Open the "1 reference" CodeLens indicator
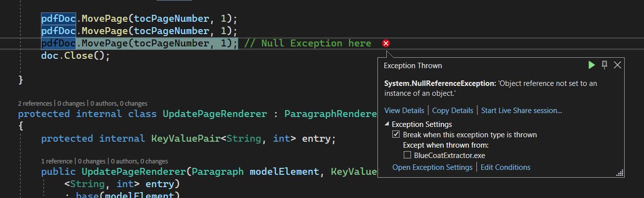This screenshot has height=198, width=644. point(57,161)
